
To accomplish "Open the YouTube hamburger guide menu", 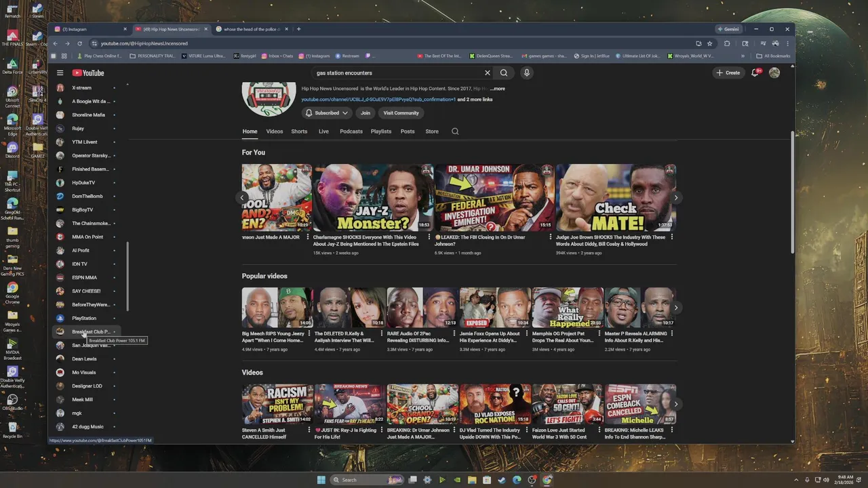I will 60,73.
